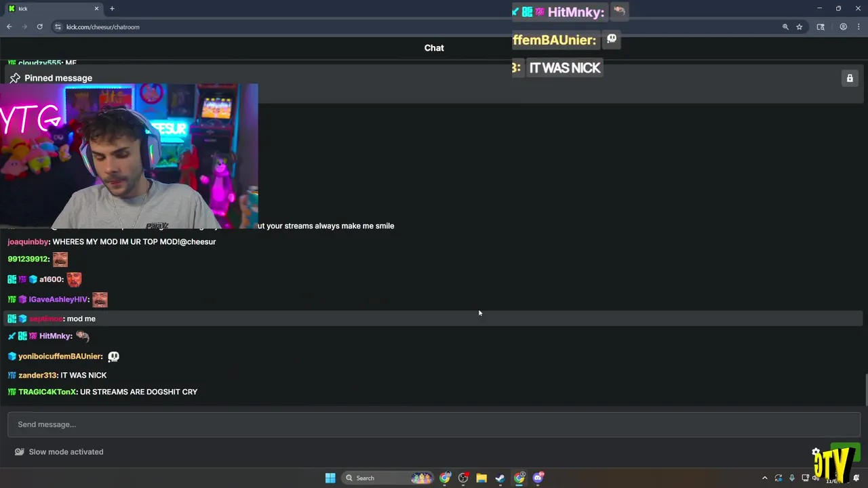Click the microphone icon in system tray
This screenshot has height=488, width=868.
[791, 478]
